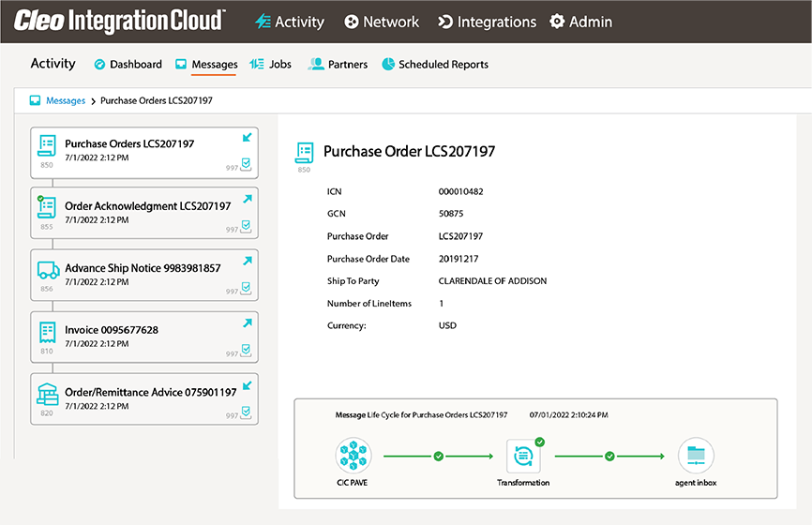Click the Integrations arrows icon in top bar
The height and width of the screenshot is (525, 812).
pyautogui.click(x=444, y=22)
